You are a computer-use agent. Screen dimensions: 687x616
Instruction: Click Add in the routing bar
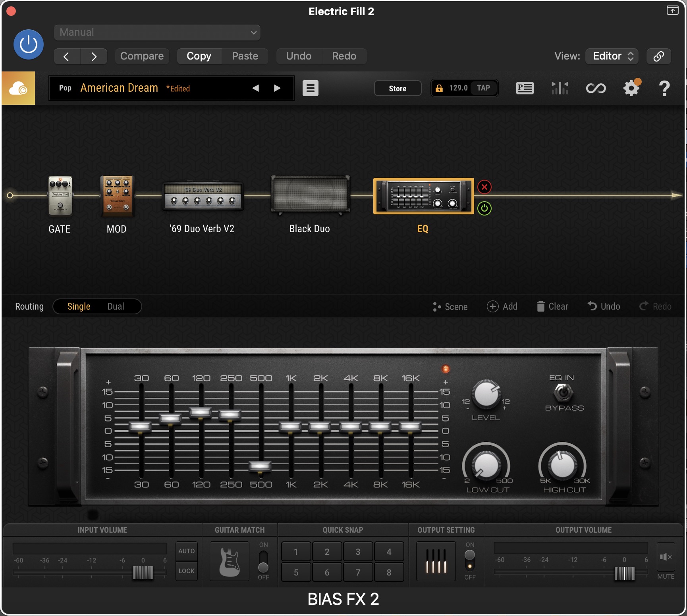502,306
